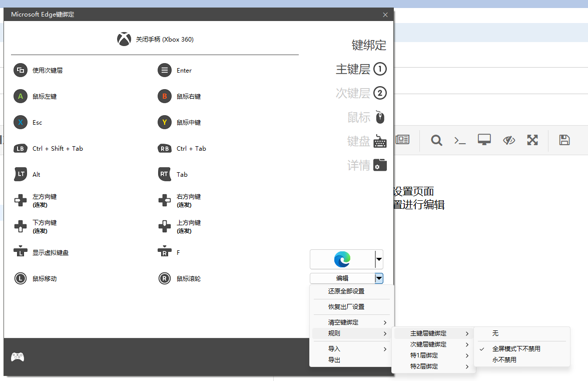The height and width of the screenshot is (381, 588).
Task: Open the 键盘 settings tab
Action: (x=367, y=141)
